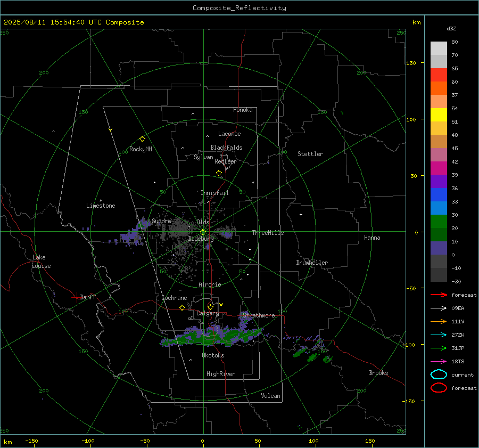Click the orange 111V arrow in the legend
This screenshot has width=479, height=448.
[x=439, y=321]
